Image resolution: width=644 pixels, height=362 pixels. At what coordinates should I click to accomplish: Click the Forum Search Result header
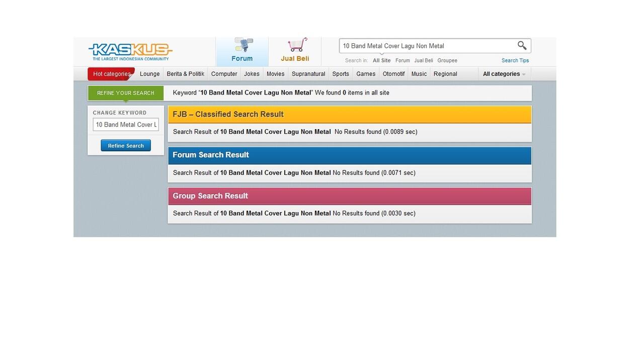[x=350, y=155]
